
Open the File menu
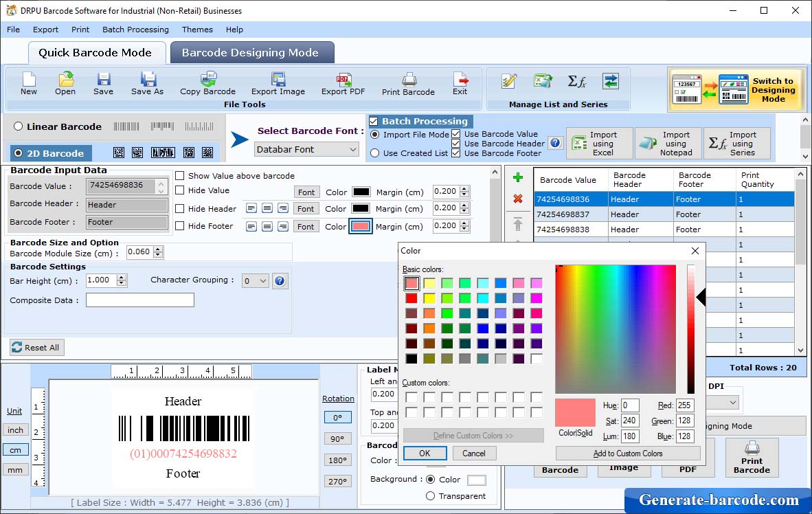[x=14, y=30]
